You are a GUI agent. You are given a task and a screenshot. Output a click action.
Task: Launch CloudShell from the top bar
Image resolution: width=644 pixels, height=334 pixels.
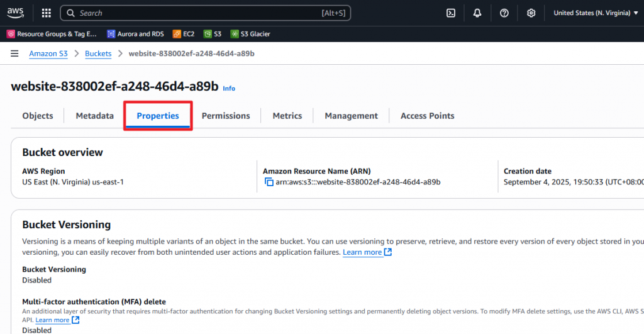[450, 13]
